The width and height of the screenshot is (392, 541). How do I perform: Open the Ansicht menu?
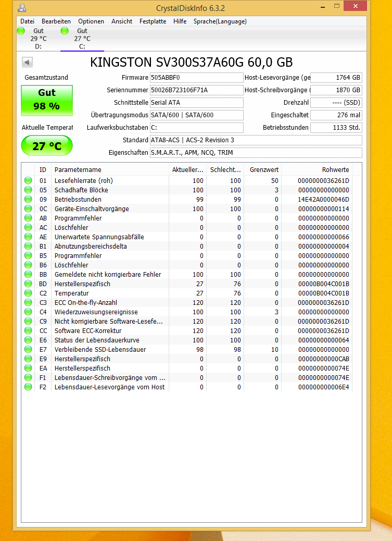click(122, 21)
